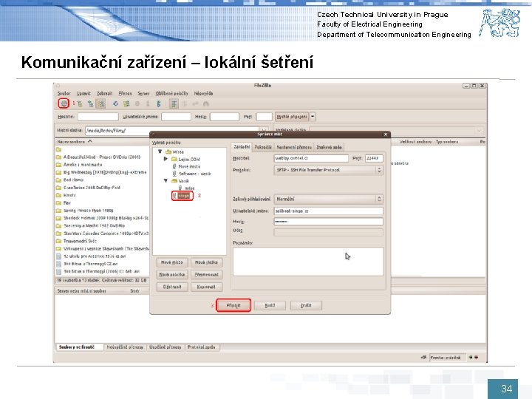Click the folder icon beside Ray
The height and width of the screenshot is (399, 532).
(58, 203)
